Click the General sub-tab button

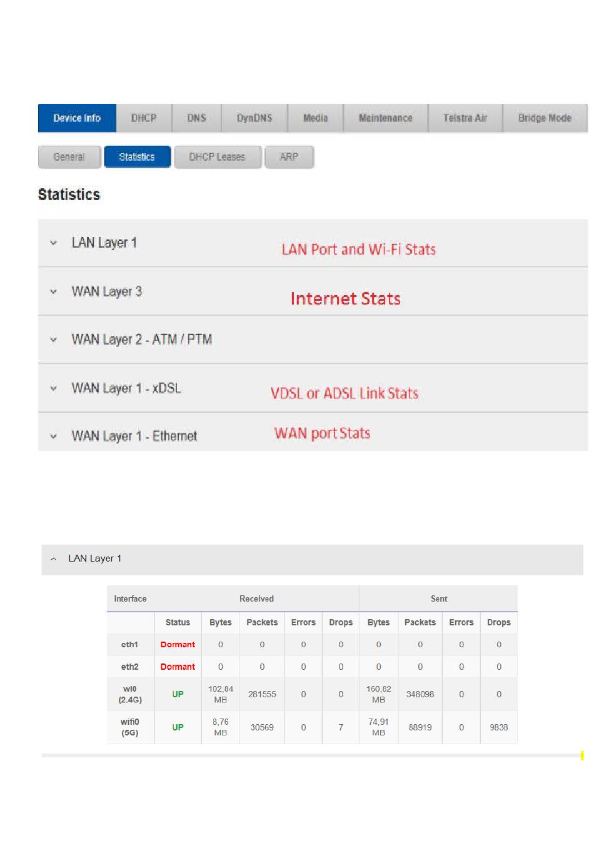point(69,157)
